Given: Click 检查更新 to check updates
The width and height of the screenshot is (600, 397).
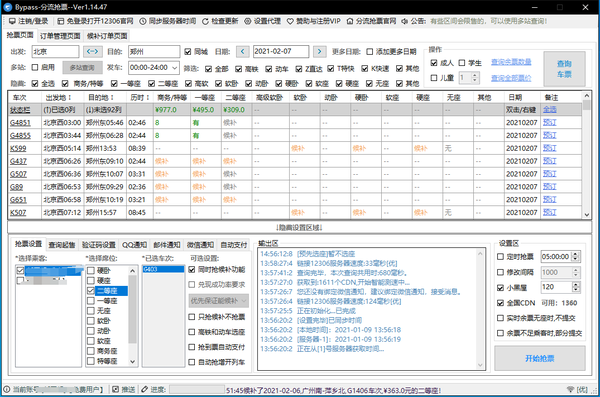Looking at the screenshot, I should [220, 21].
